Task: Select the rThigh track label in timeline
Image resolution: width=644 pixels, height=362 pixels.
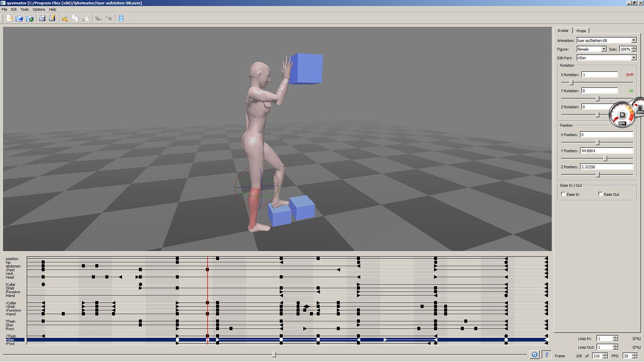Action: click(11, 336)
